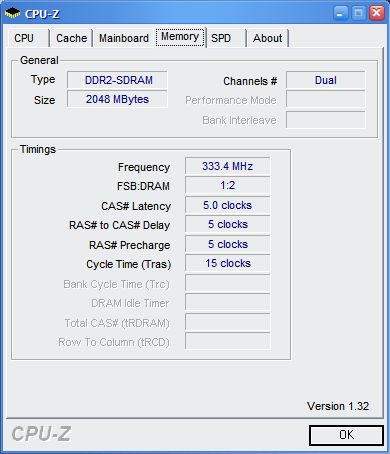Close the CPU-Z window
The width and height of the screenshot is (390, 454).
377,14
